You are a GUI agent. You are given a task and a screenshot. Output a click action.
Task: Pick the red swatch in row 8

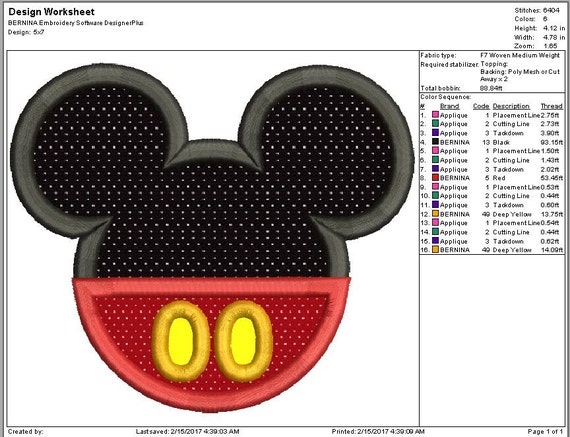435,178
